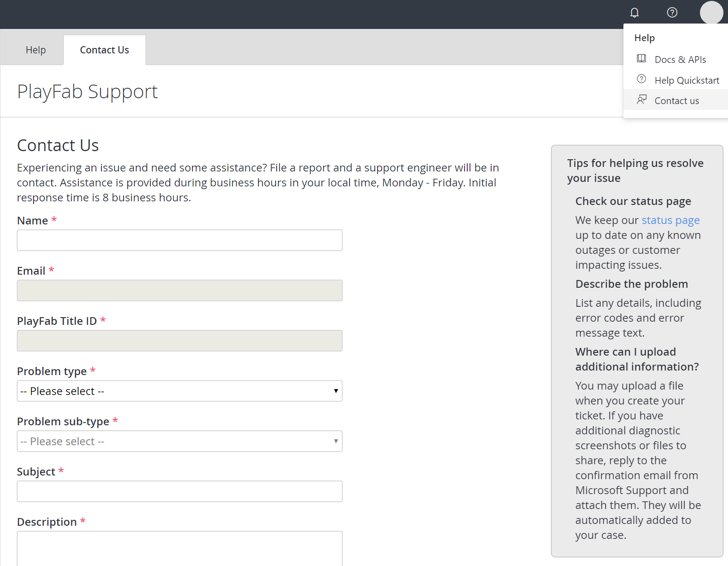728x566 pixels.
Task: Click the PlayFab Support page title
Action: click(87, 92)
